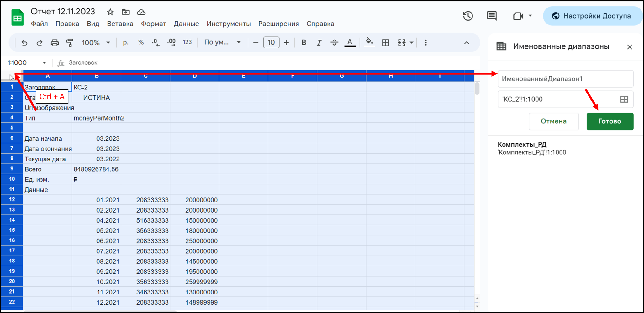Click the Print icon
This screenshot has height=313, width=644.
click(55, 43)
